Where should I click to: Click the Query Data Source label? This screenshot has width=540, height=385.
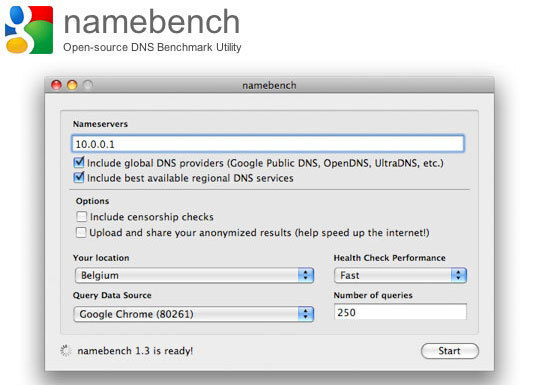[x=112, y=295]
